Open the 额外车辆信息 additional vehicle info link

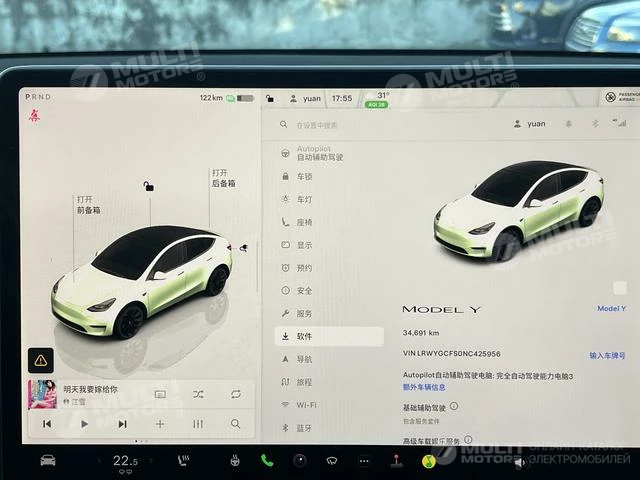[x=424, y=387]
